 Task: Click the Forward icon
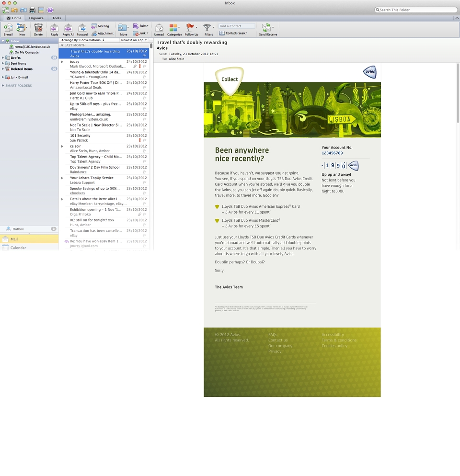[82, 28]
